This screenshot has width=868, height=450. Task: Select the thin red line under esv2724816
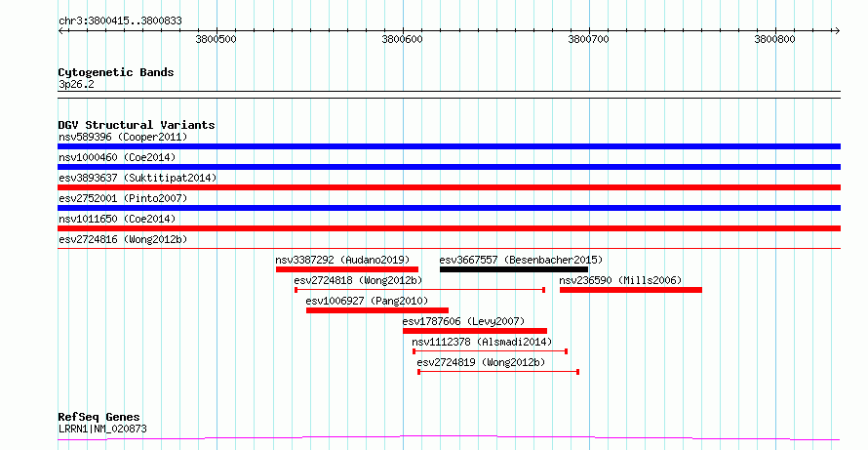click(x=449, y=248)
